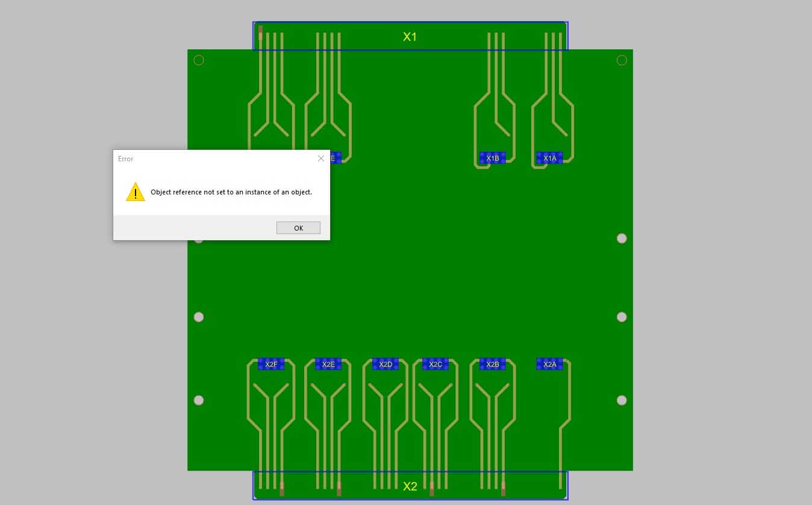Viewport: 812px width, 505px height.
Task: Select the X2E connector pad
Action: (x=328, y=364)
